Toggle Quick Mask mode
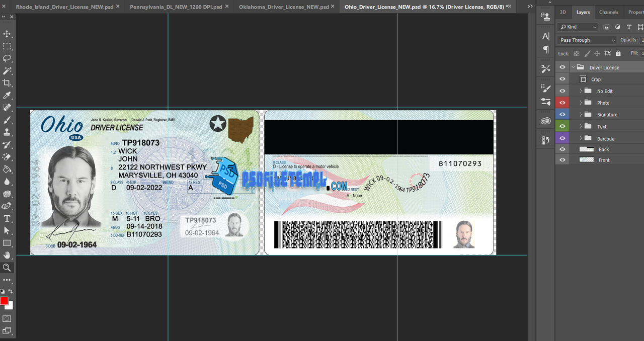The height and width of the screenshot is (341, 644). click(7, 319)
